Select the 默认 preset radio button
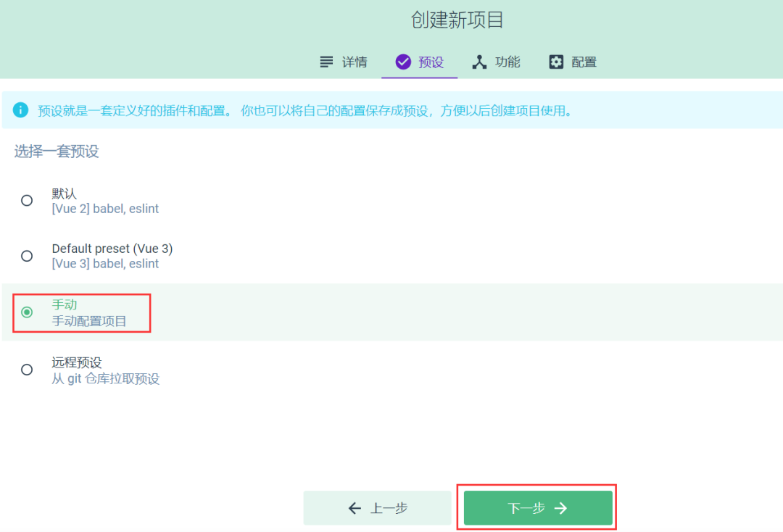 point(27,200)
